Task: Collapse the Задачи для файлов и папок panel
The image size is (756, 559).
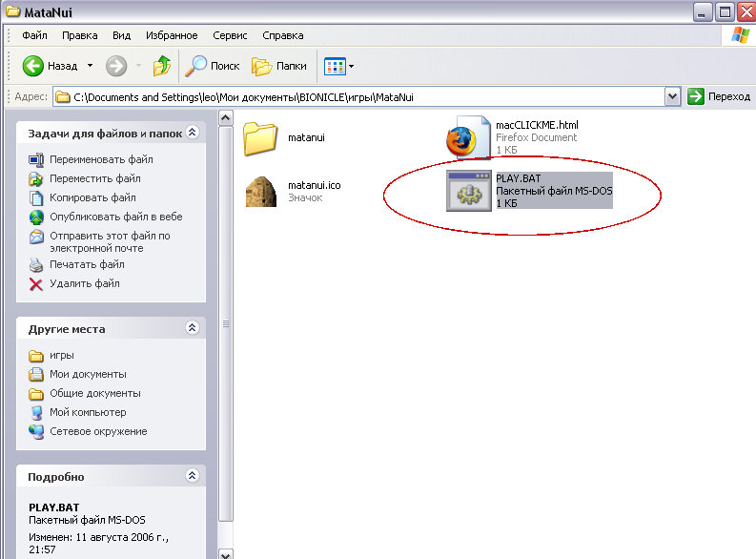Action: pyautogui.click(x=193, y=133)
